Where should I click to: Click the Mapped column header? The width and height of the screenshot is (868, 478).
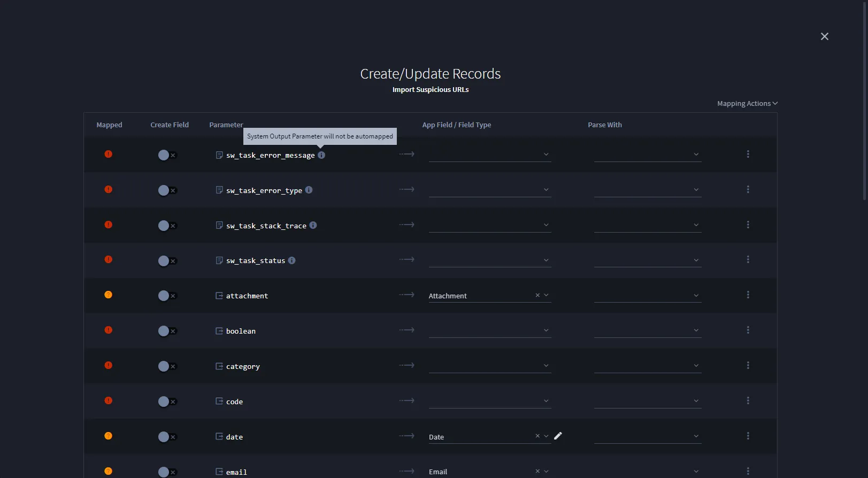(x=109, y=125)
